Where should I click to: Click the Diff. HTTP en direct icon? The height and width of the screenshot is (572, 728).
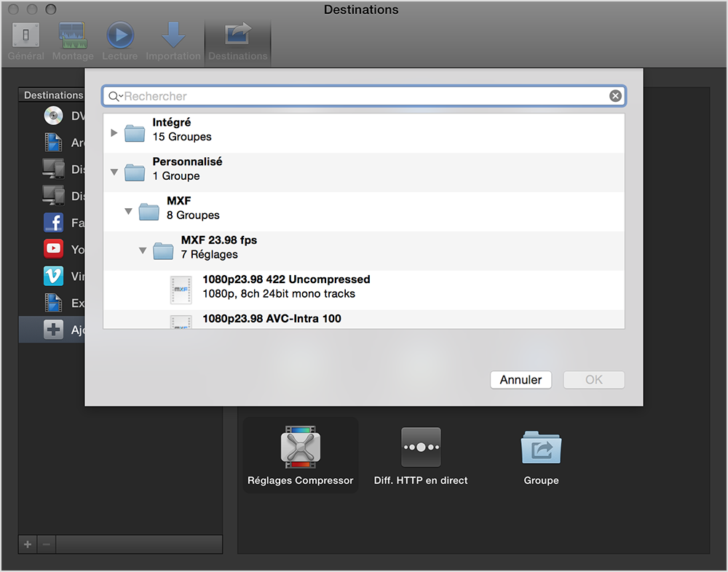pyautogui.click(x=421, y=448)
